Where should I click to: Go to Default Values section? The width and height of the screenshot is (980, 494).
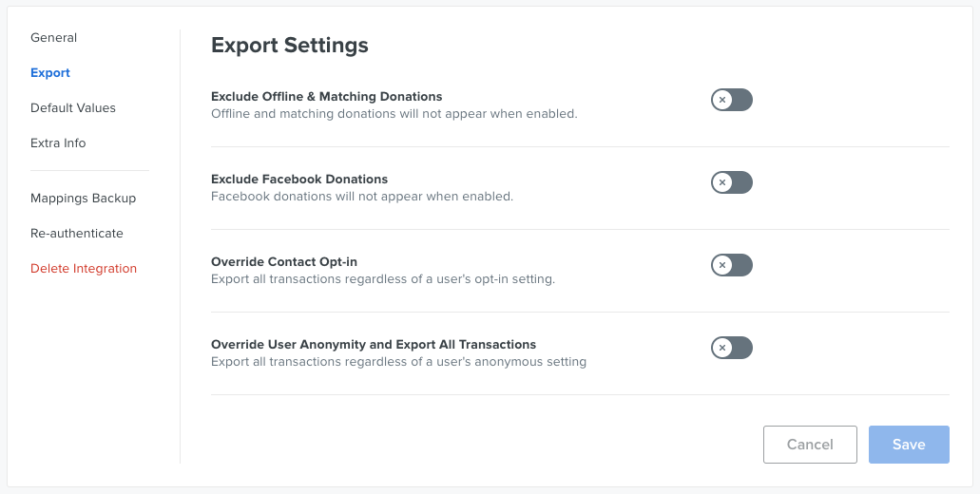pos(73,108)
